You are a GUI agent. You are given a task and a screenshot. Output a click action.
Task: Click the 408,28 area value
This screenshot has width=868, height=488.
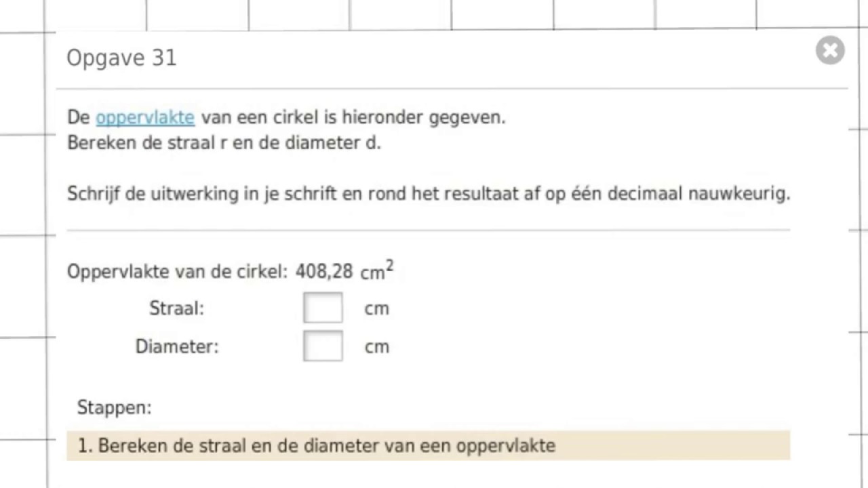324,272
